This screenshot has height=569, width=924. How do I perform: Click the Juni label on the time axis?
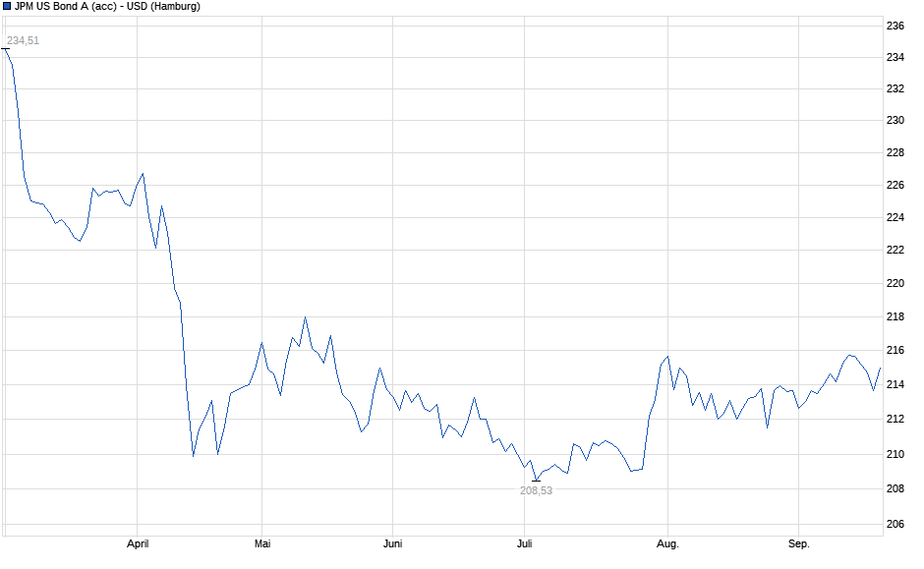pyautogui.click(x=392, y=543)
